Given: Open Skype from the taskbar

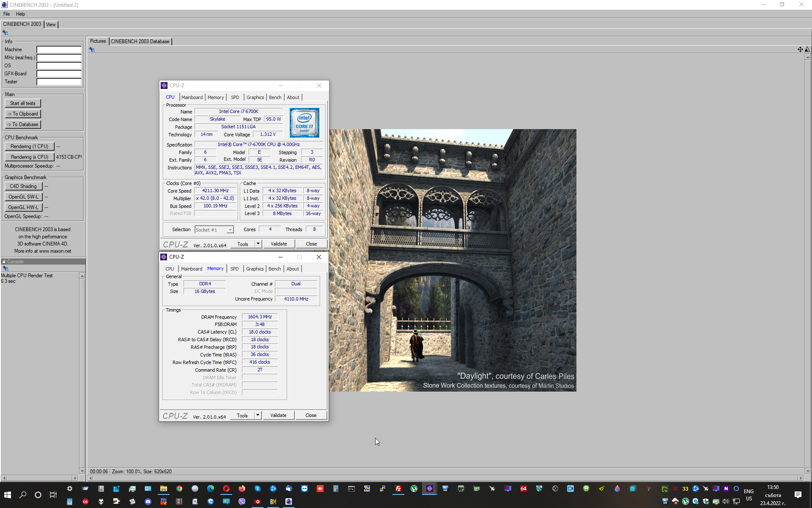Looking at the screenshot, I should click(258, 489).
